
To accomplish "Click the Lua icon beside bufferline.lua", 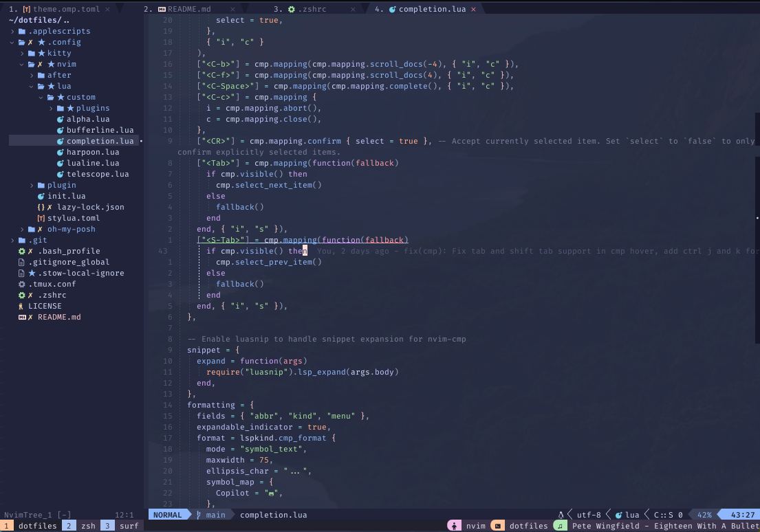I will [60, 130].
